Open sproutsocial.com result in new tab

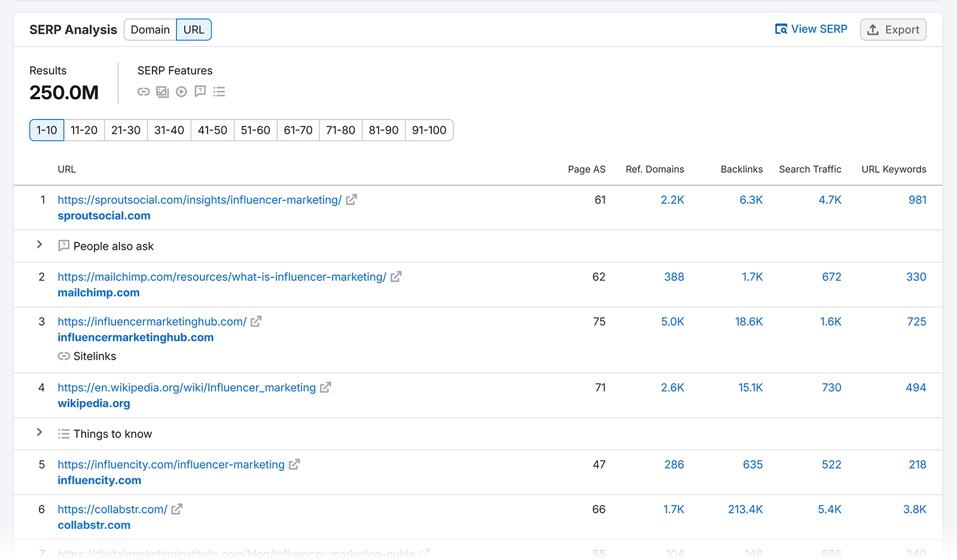[351, 200]
